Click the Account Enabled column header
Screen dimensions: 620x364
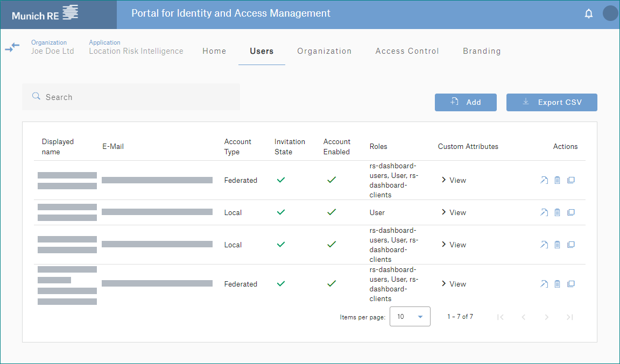point(336,147)
